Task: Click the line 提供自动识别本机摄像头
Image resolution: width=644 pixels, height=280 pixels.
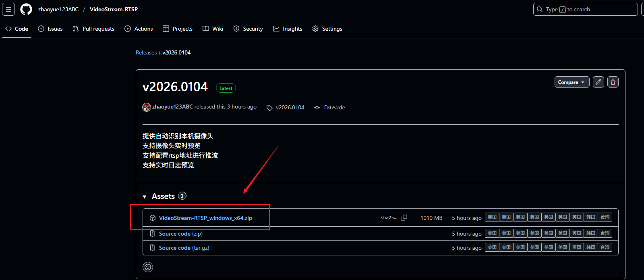Action: click(x=178, y=136)
